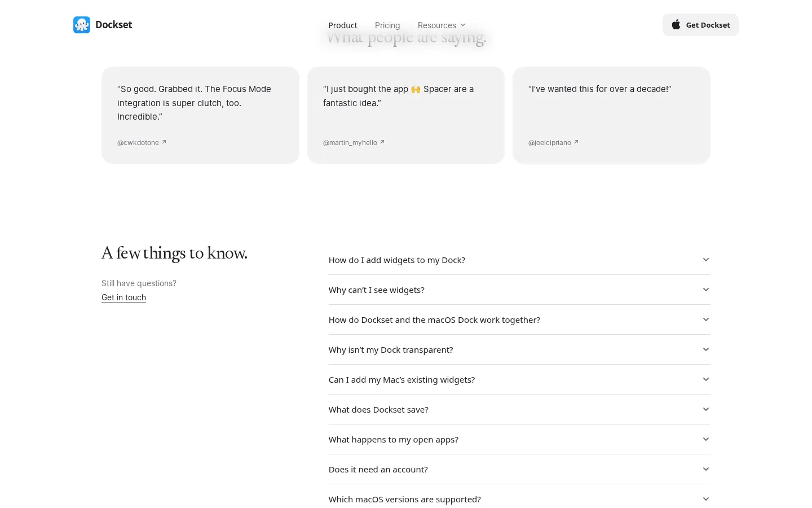Expand chevron for Mac's existing widgets question
Image resolution: width=812 pixels, height=508 pixels.
[706, 379]
